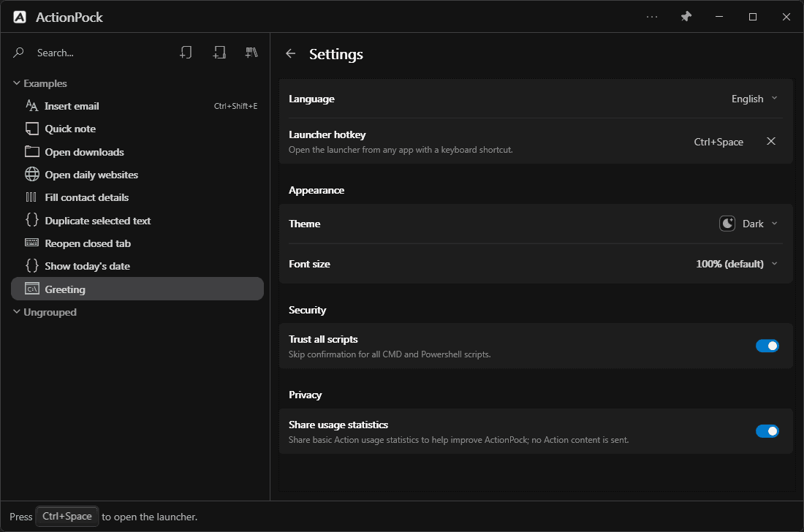This screenshot has width=804, height=532.
Task: Collapse the Ungrouped group
Action: 16,311
